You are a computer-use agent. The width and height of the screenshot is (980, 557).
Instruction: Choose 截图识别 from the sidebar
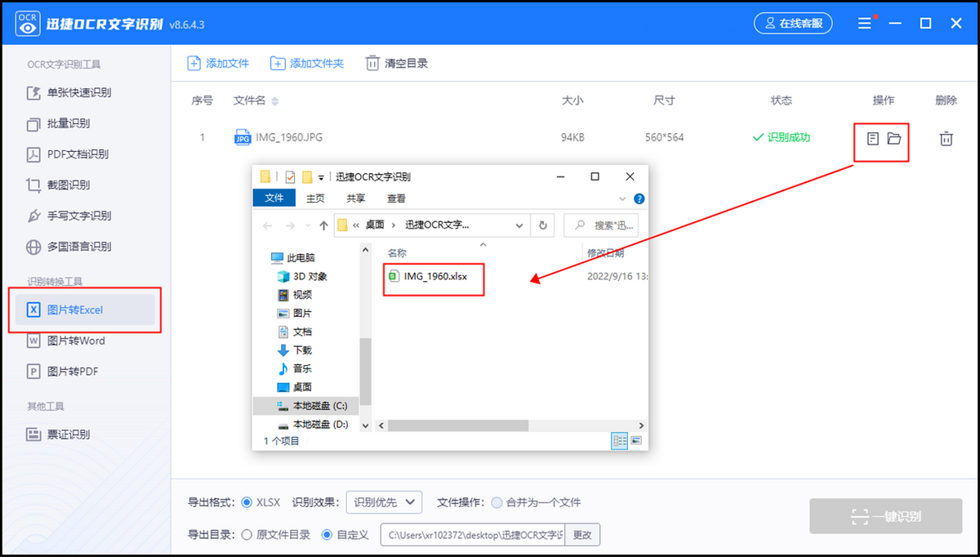pos(59,185)
